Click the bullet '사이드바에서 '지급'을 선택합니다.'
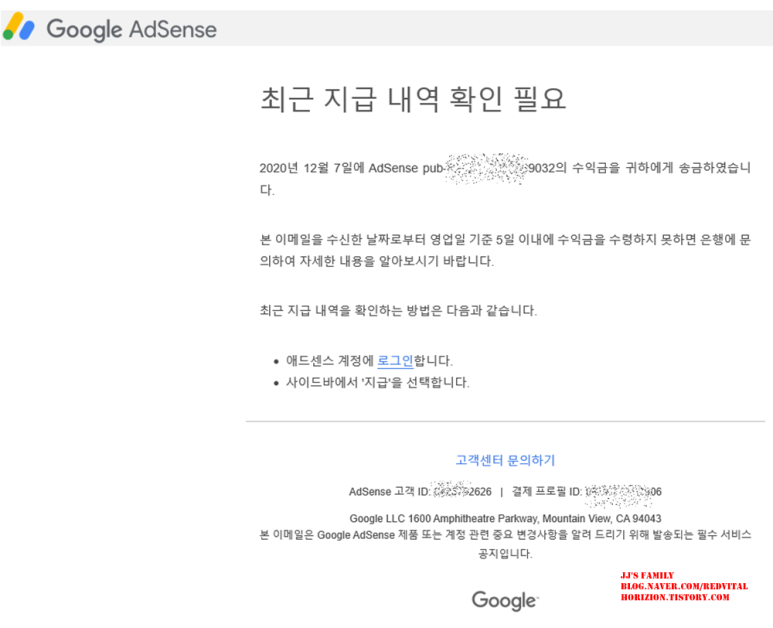The width and height of the screenshot is (773, 628). pos(378,383)
